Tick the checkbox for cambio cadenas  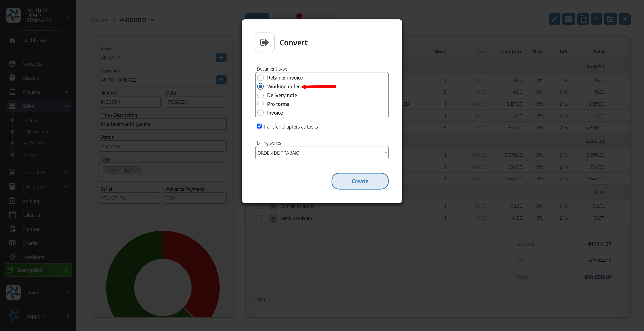click(x=259, y=218)
